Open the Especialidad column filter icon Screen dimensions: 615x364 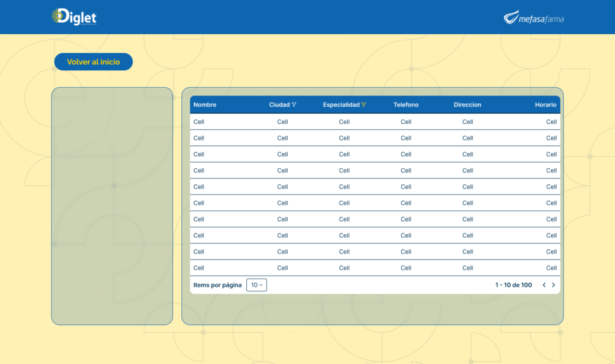363,105
